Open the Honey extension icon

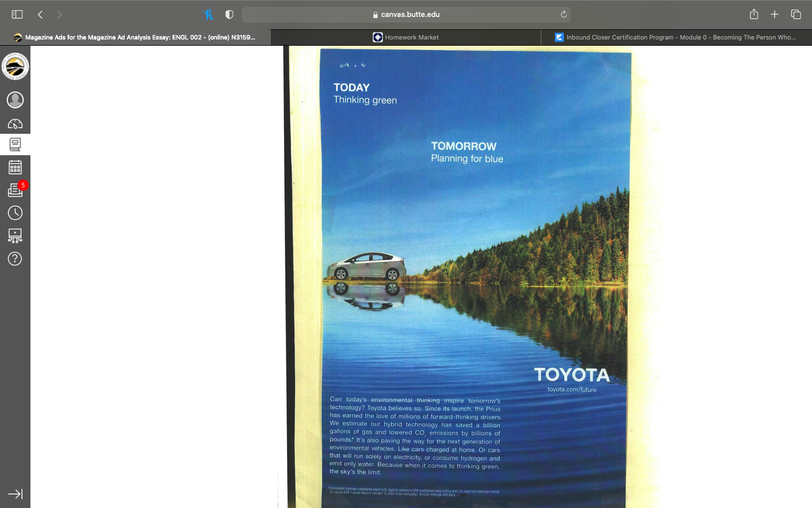coord(209,15)
